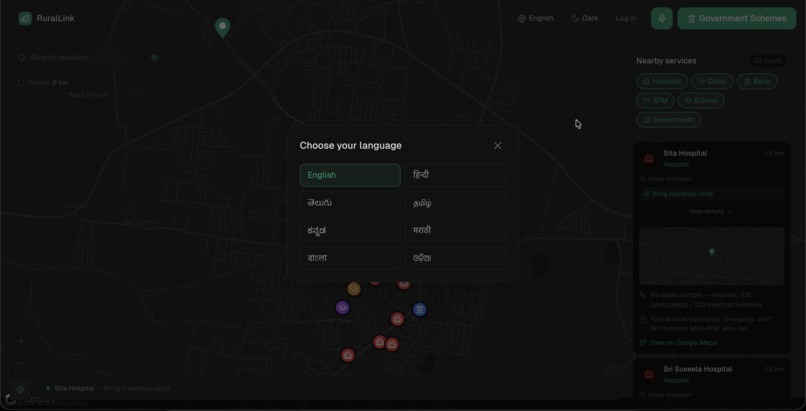Click the microphone voice button
806x411 pixels.
click(662, 18)
